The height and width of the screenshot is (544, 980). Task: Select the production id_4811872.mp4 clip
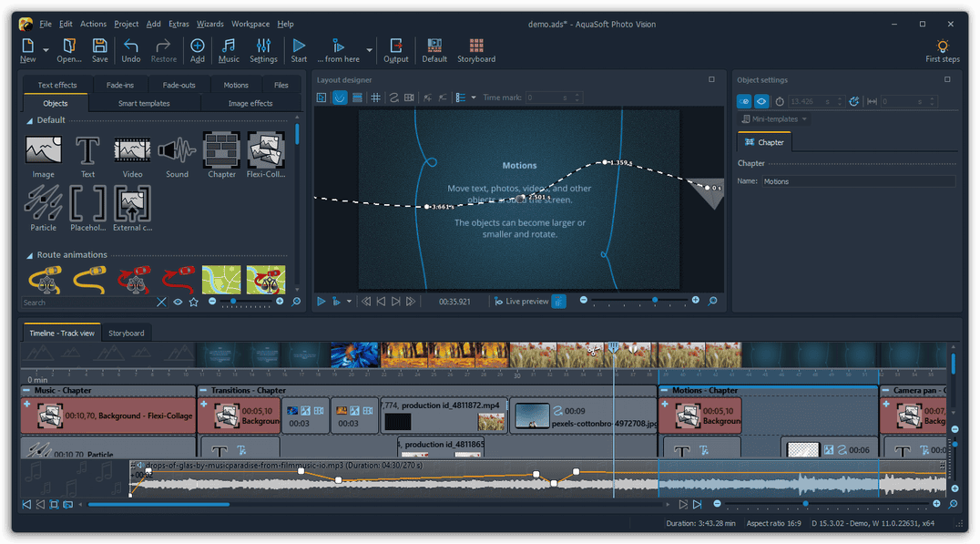tap(444, 416)
